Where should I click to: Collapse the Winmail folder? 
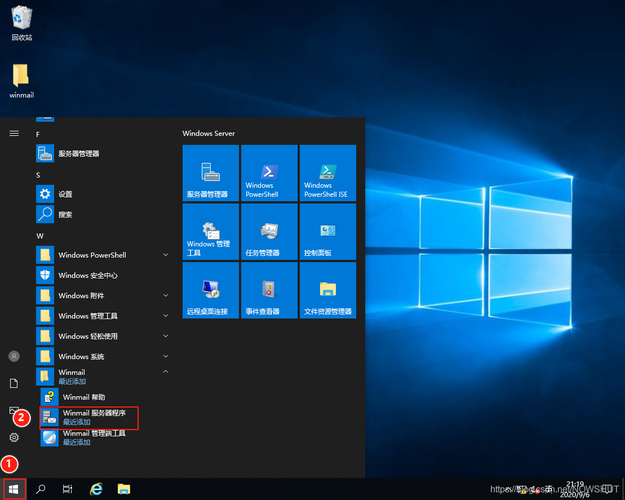103,376
